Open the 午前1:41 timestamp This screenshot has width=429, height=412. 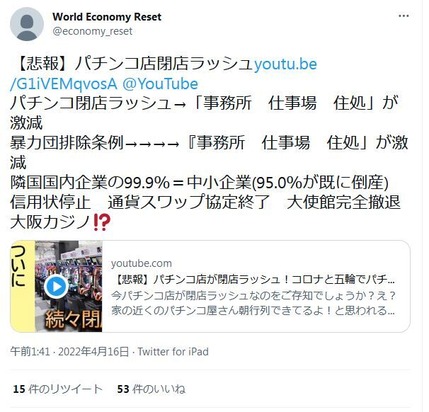click(x=30, y=352)
